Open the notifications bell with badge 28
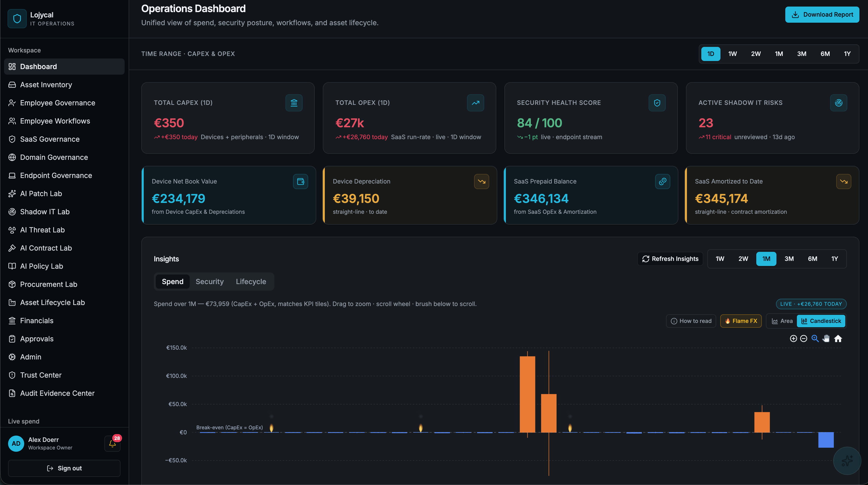This screenshot has width=868, height=485. coord(112,444)
